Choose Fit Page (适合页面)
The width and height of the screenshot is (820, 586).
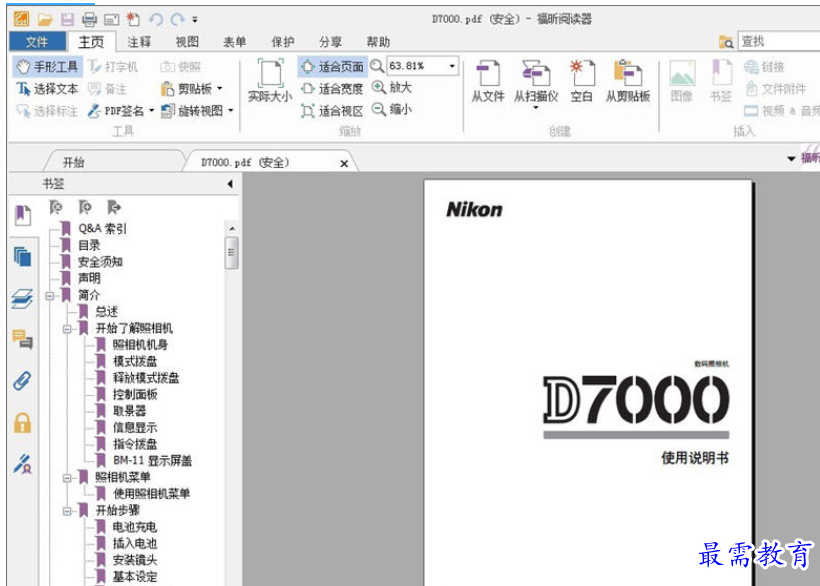tap(333, 66)
